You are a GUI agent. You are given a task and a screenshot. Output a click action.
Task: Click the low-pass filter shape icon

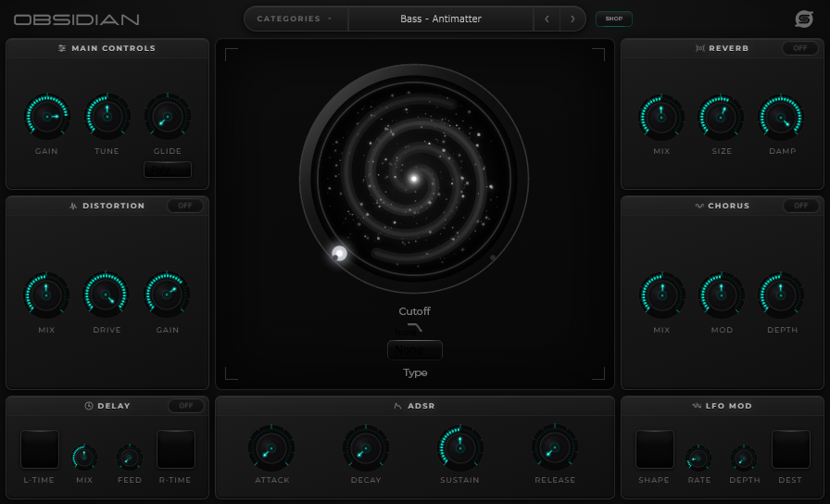(x=414, y=328)
